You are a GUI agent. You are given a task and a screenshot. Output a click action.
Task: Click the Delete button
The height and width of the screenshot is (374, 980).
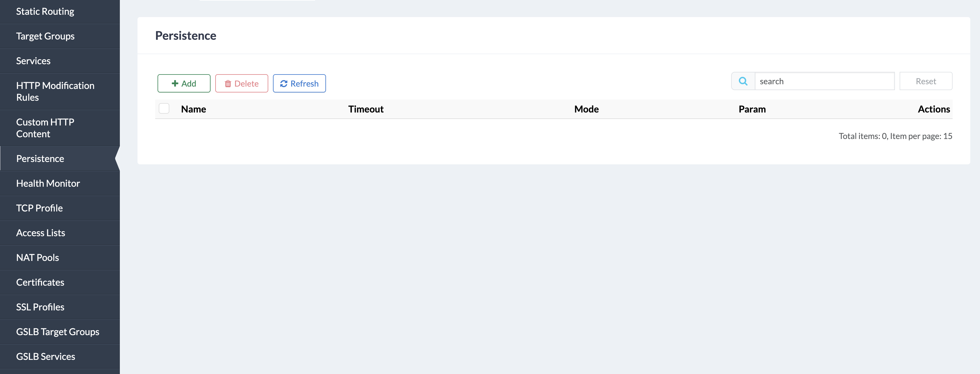click(241, 83)
